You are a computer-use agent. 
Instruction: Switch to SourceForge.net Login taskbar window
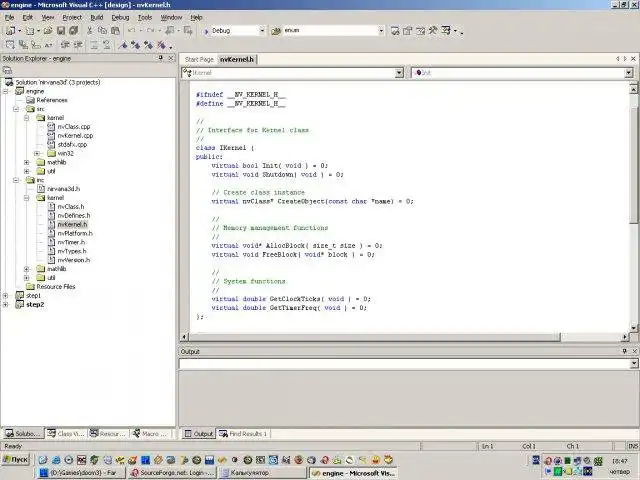click(x=173, y=473)
